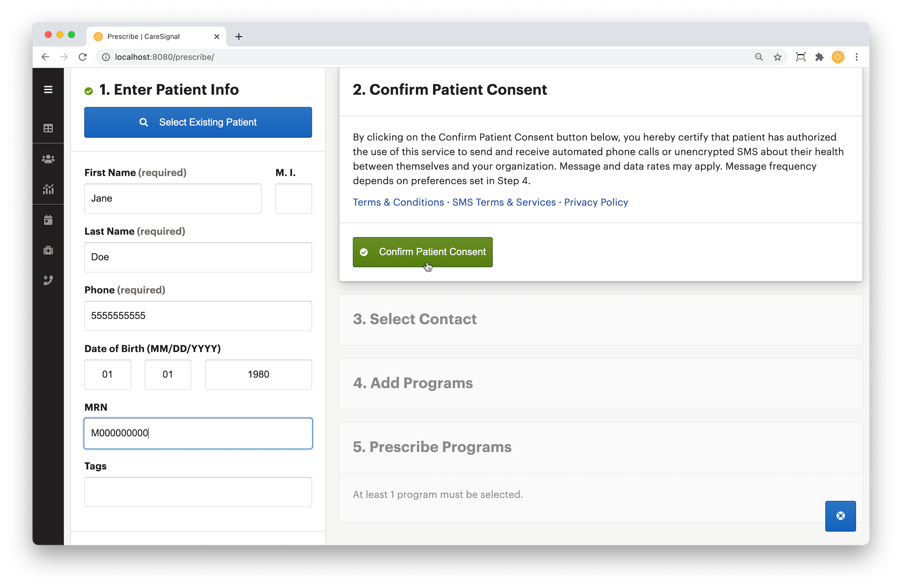Screen dimensions: 902x588
Task: Expand the Prescribe Programs step
Action: (x=601, y=447)
